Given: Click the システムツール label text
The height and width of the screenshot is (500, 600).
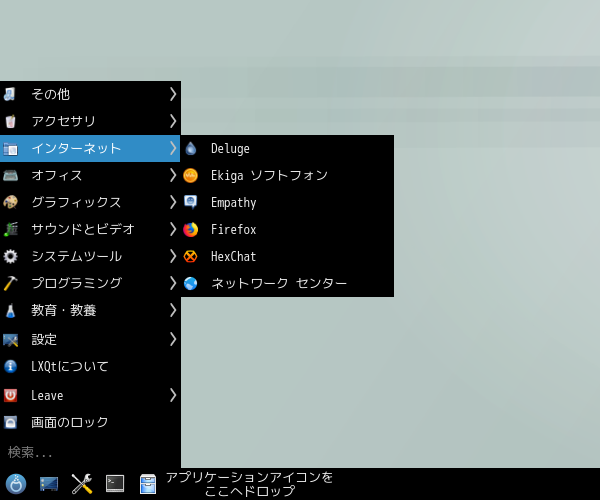Looking at the screenshot, I should [x=77, y=256].
